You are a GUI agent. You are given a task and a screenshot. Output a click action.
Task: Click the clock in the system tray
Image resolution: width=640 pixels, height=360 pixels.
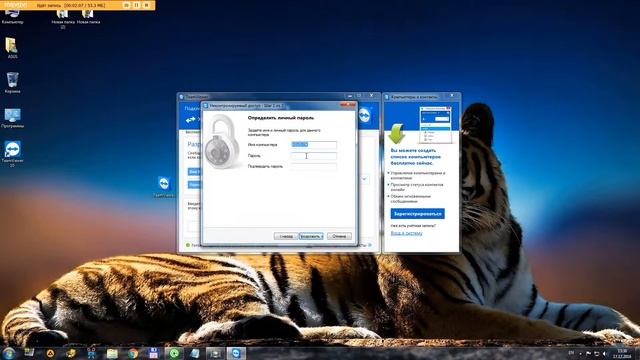pyautogui.click(x=622, y=353)
